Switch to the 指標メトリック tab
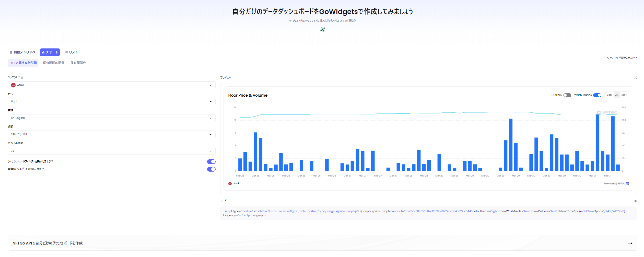The image size is (644, 257). coord(22,52)
